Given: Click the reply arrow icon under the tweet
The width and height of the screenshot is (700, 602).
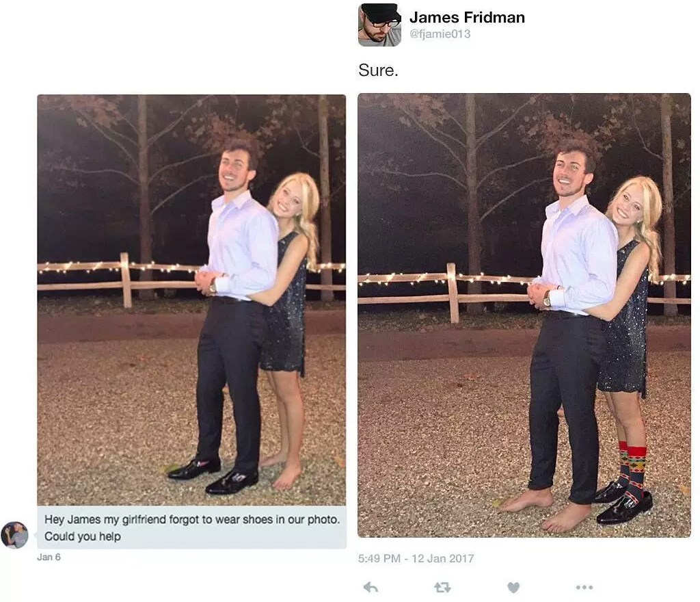Looking at the screenshot, I should (x=371, y=587).
